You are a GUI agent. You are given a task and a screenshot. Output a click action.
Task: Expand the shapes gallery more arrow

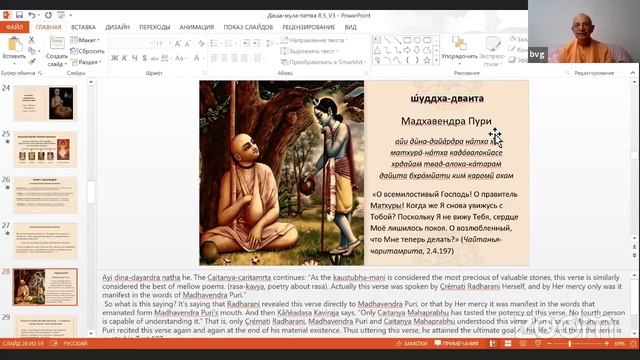click(436, 61)
